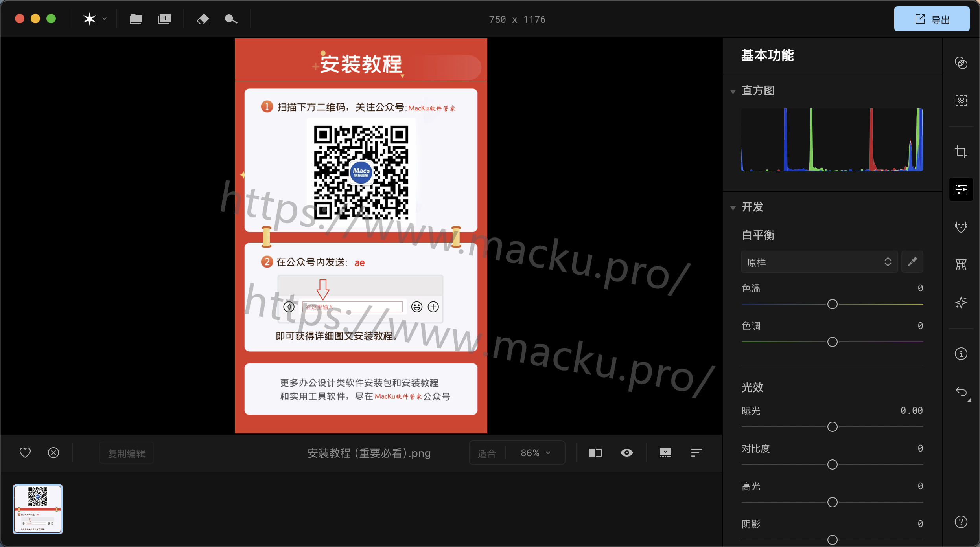The width and height of the screenshot is (980, 547).
Task: Click the 安装教程 (重要必看).png filename
Action: (369, 453)
